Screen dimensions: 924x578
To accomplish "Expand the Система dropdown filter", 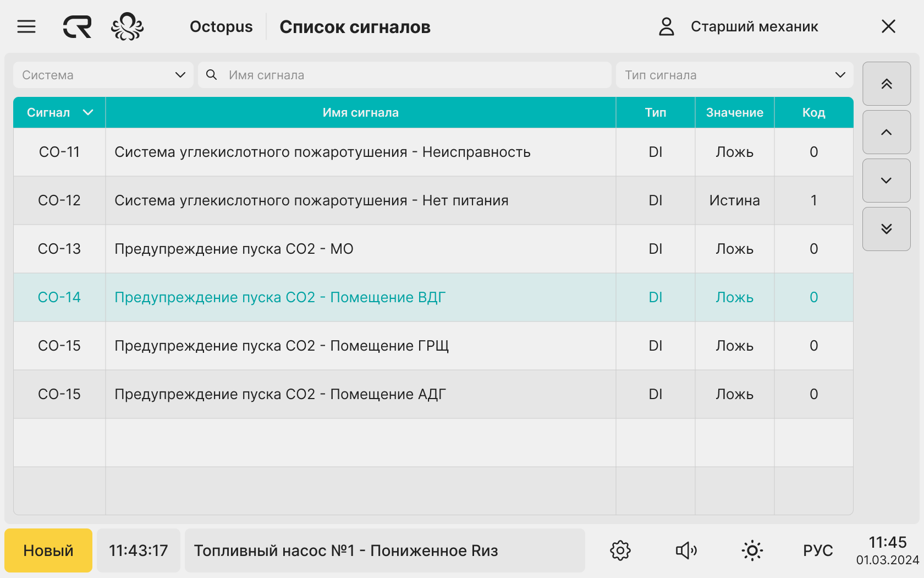I will tap(103, 75).
